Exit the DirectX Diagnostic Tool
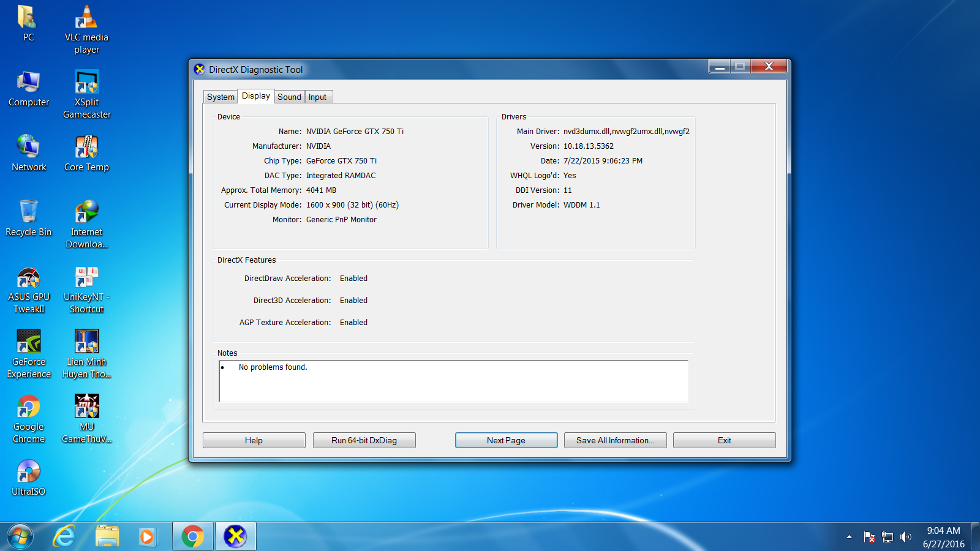This screenshot has width=980, height=551. coord(724,440)
